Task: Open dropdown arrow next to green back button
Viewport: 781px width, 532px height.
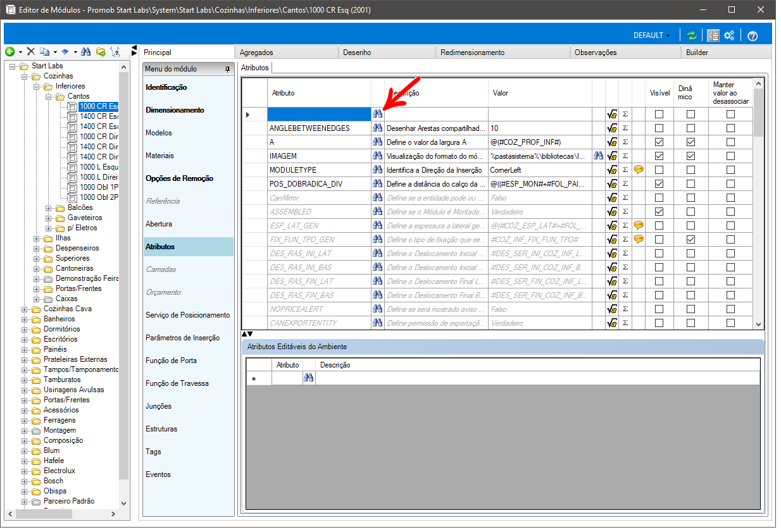Action: (x=20, y=53)
